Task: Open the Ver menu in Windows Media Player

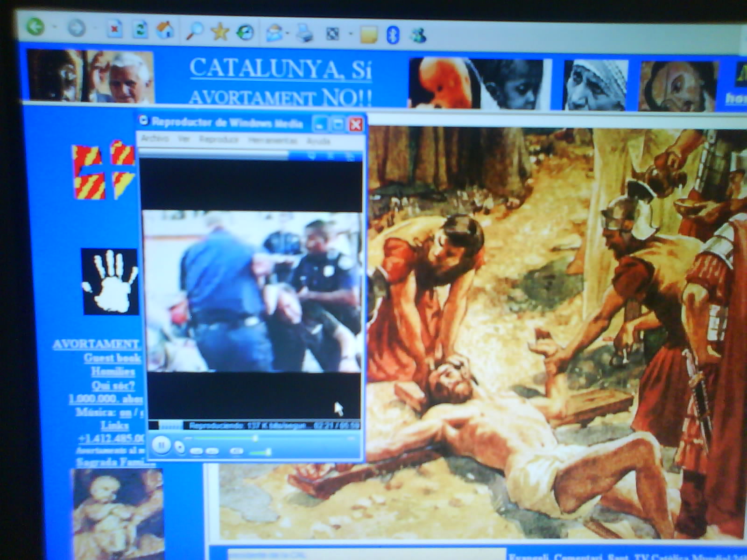Action: click(x=184, y=139)
